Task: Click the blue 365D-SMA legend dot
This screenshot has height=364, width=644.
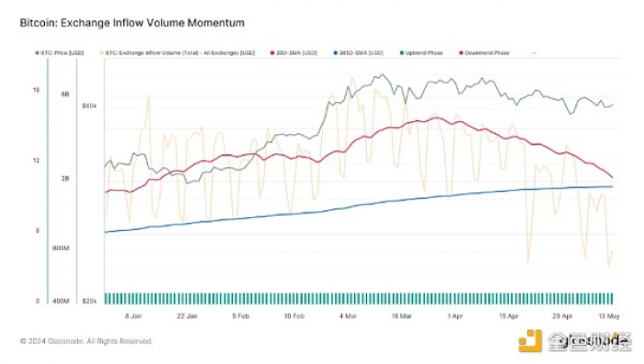Action: point(336,53)
